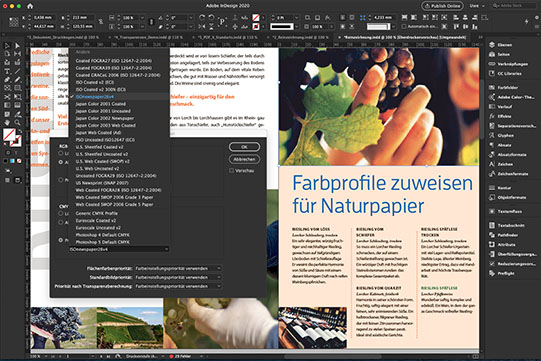Open the Flächenfarbenpriorität dropdown
The image size is (541, 361).
178,269
